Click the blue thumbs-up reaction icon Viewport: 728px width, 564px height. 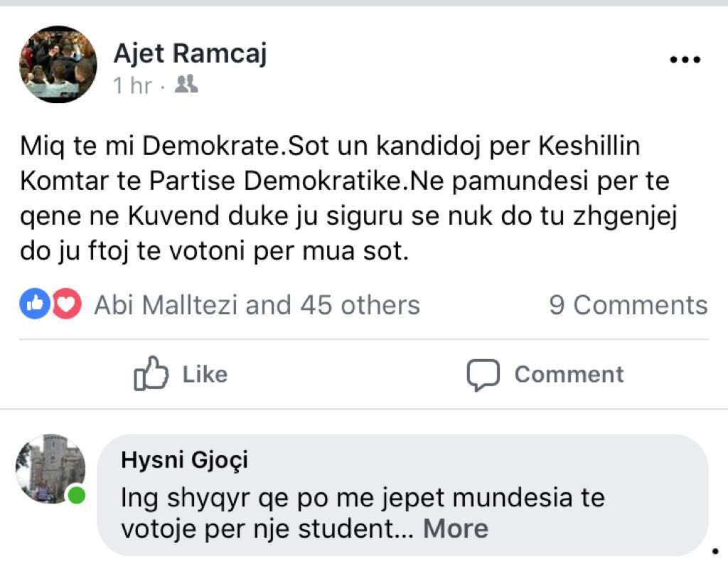pos(33,304)
